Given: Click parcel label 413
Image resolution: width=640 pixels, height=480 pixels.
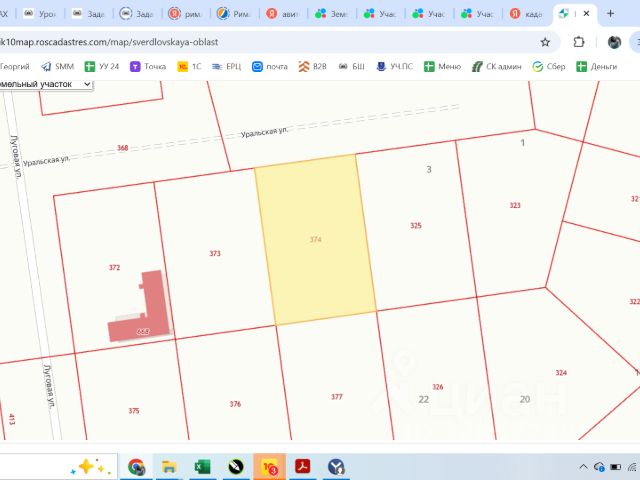Looking at the screenshot, I should pos(11,419).
